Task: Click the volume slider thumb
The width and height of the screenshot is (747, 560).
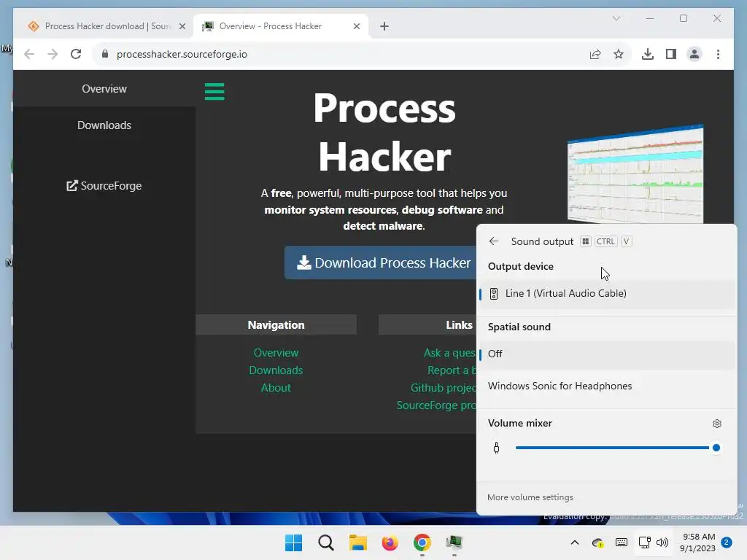Action: click(x=716, y=448)
